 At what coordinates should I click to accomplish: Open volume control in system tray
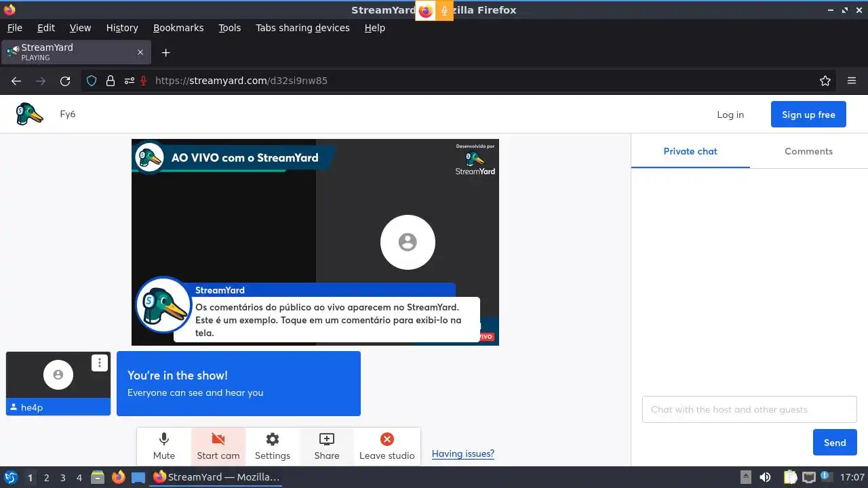click(x=765, y=477)
